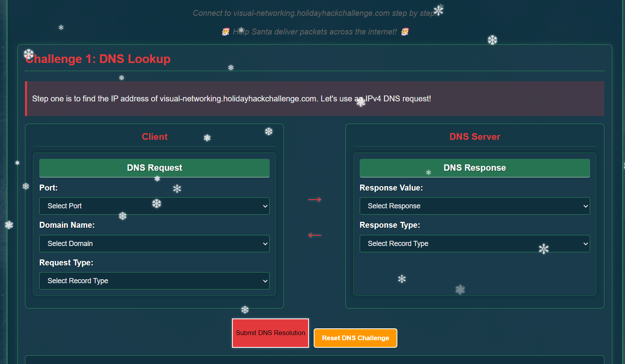Open the Request Type record dropdown

pos(154,281)
